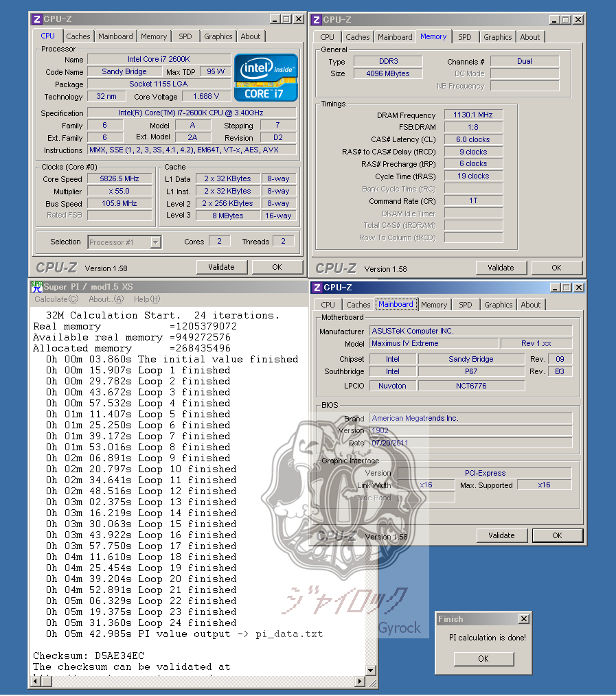
Task: Select CPU tab in the Memory CPU-Z window
Action: 327,37
